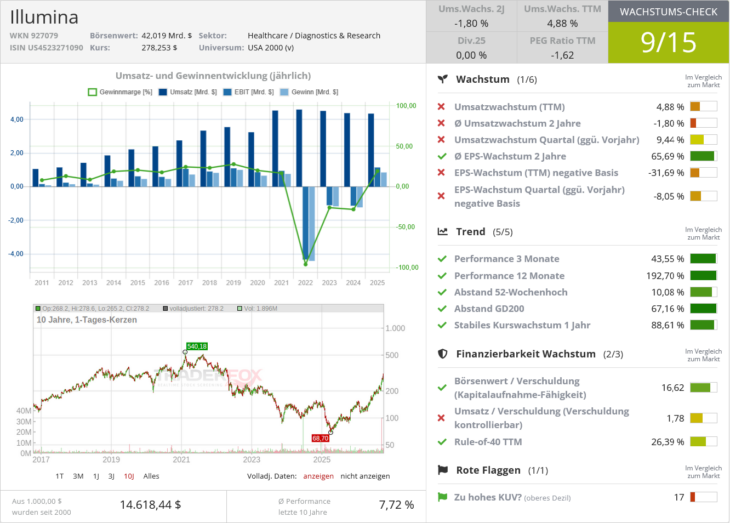Click the 7,72 % ten-year performance value
Viewport: 730px width, 523px height.
click(x=396, y=505)
